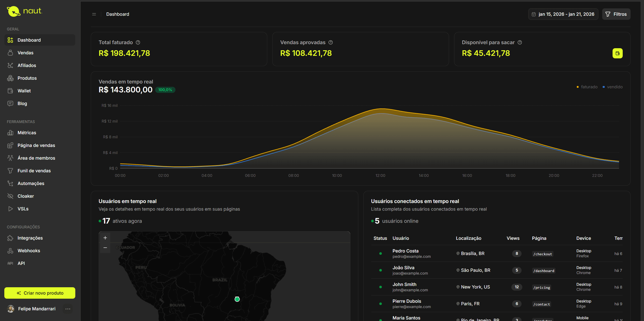The width and height of the screenshot is (644, 321).
Task: Click the naut logo
Action: point(24,11)
